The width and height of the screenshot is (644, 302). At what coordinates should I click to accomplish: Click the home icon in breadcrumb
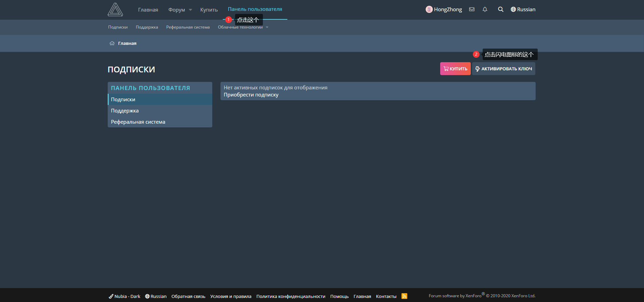[112, 43]
